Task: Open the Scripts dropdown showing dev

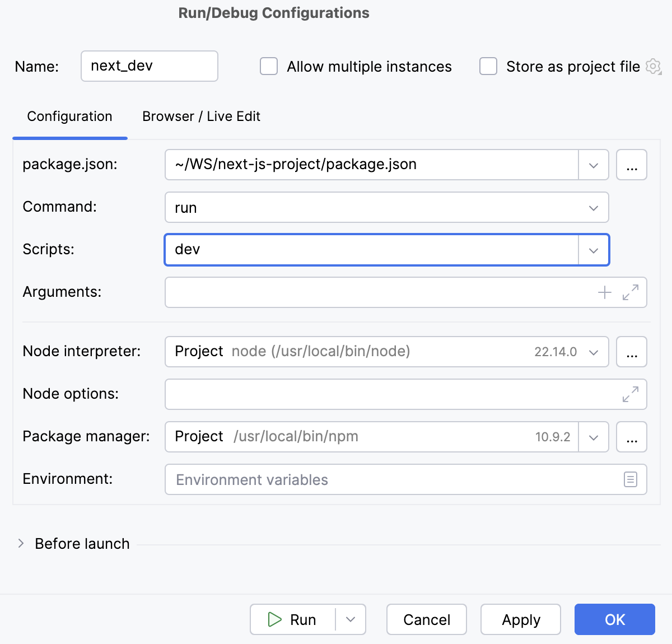Action: tap(592, 250)
